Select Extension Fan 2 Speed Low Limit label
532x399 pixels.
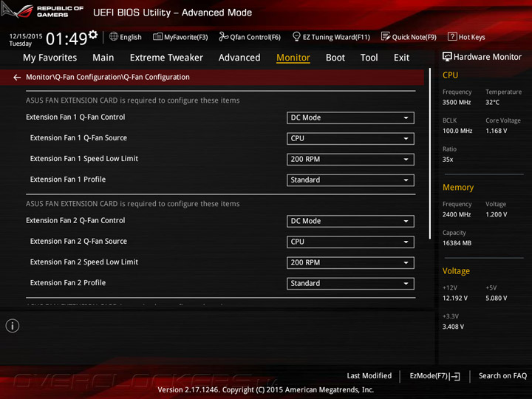point(84,262)
